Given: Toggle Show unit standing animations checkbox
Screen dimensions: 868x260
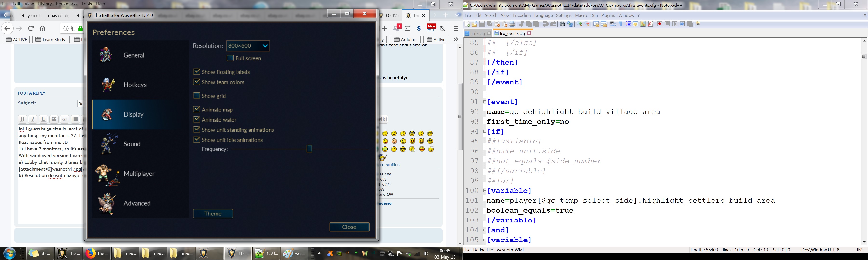Looking at the screenshot, I should 197,130.
